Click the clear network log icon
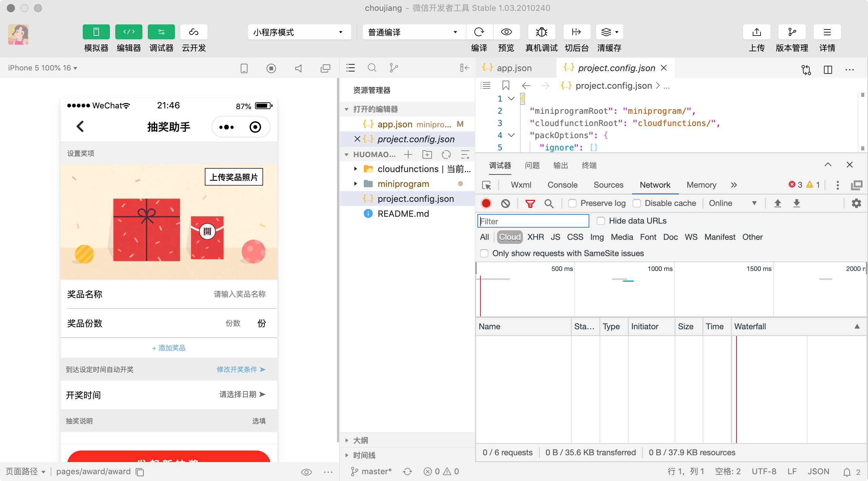Screen dimensions: 868x481 pyautogui.click(x=505, y=203)
